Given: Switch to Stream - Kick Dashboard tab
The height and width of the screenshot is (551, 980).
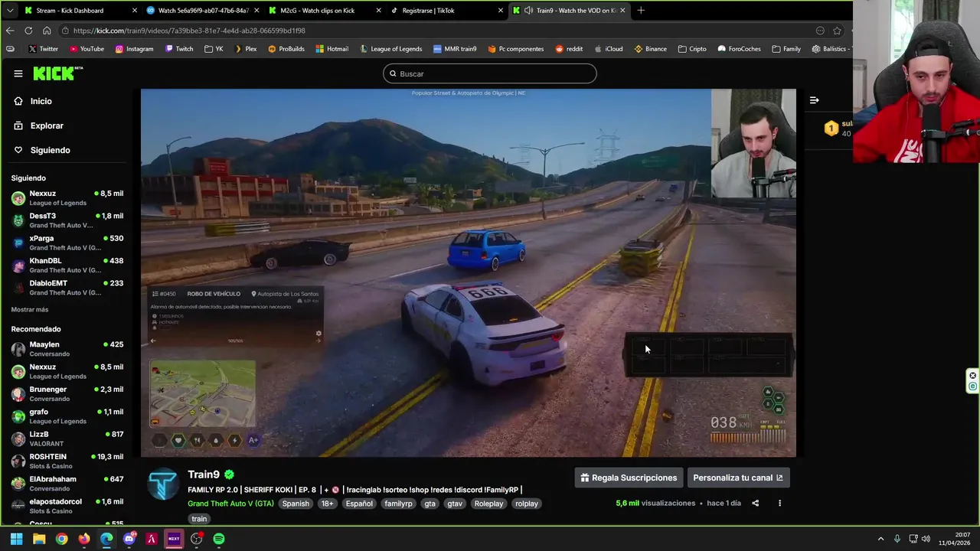Looking at the screenshot, I should click(80, 11).
